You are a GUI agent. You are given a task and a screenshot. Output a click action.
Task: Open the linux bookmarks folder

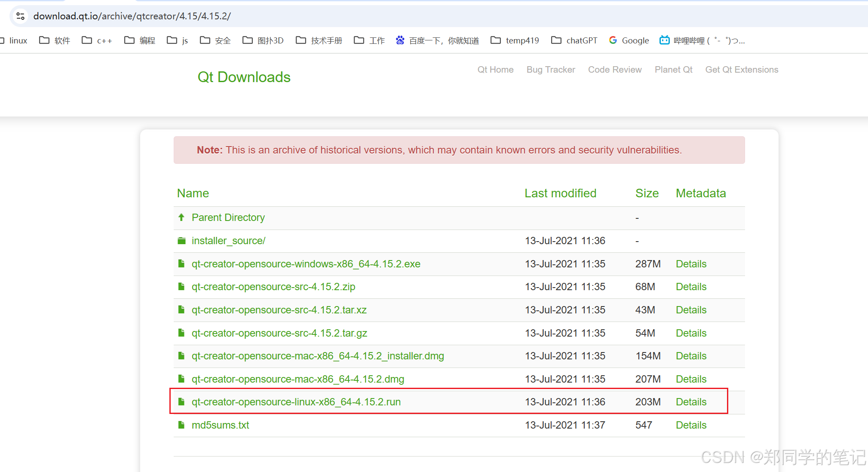(18, 40)
